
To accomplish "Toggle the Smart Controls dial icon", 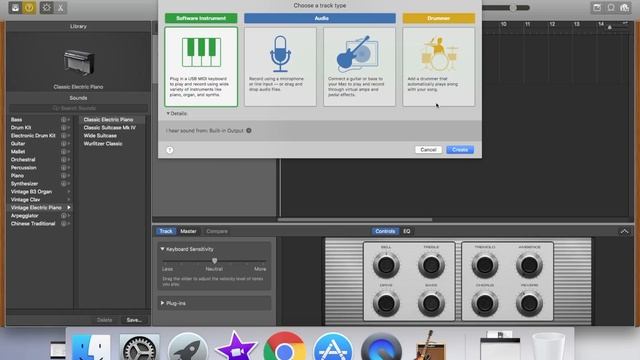I will (x=47, y=8).
